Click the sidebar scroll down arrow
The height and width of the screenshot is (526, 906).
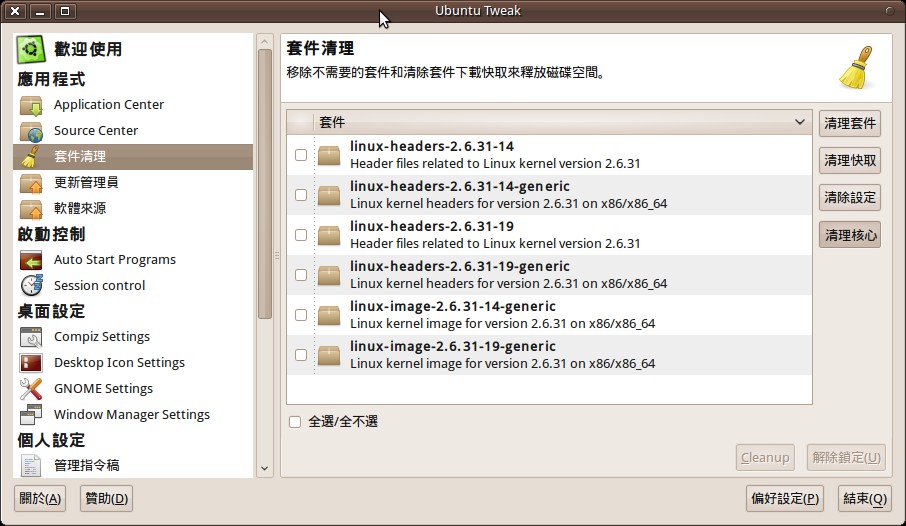click(265, 468)
